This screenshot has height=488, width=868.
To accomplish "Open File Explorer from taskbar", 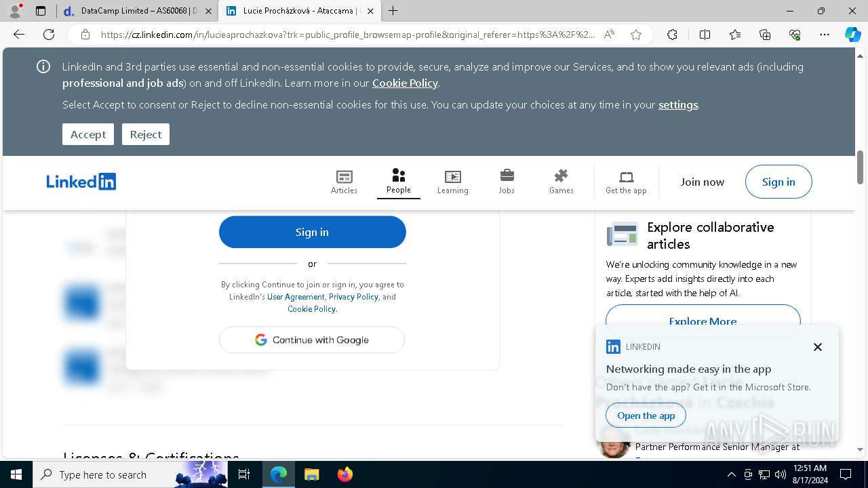I will [x=311, y=474].
